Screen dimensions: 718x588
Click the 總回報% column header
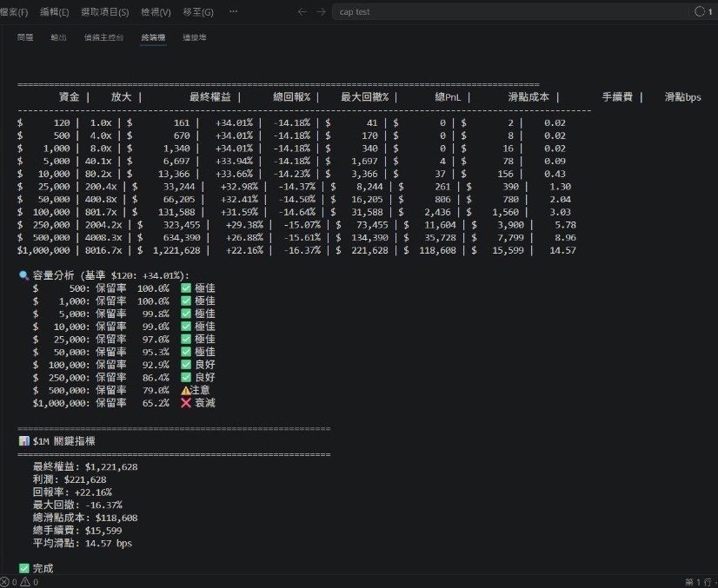point(292,97)
